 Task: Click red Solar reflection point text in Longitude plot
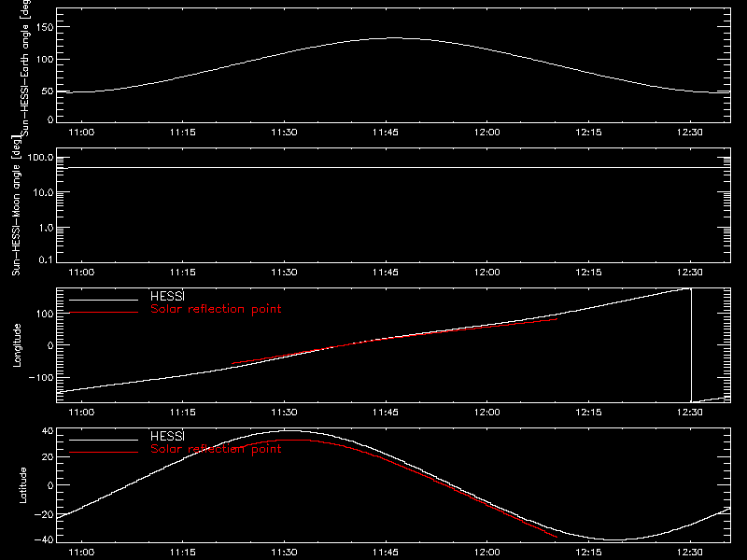(x=216, y=309)
